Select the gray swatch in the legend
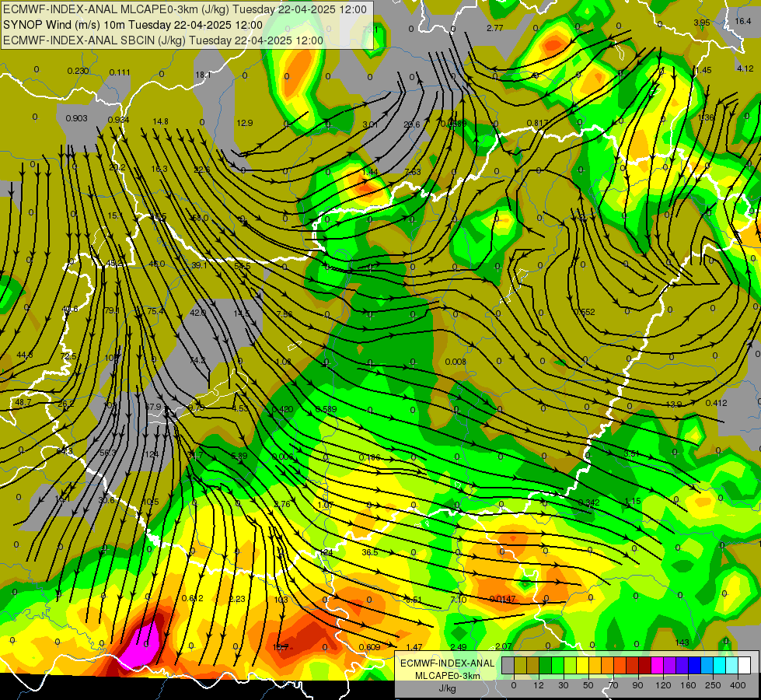This screenshot has height=700, width=761. coord(508,665)
